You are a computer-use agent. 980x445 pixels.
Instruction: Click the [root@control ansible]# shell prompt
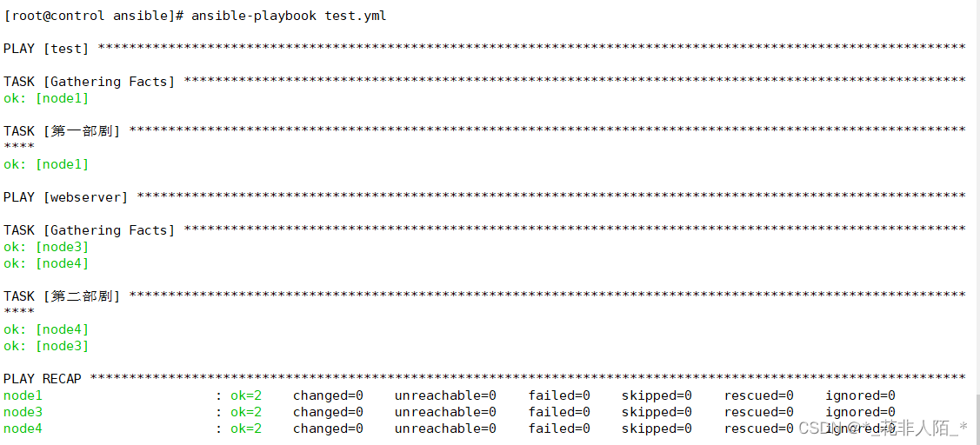[93, 16]
